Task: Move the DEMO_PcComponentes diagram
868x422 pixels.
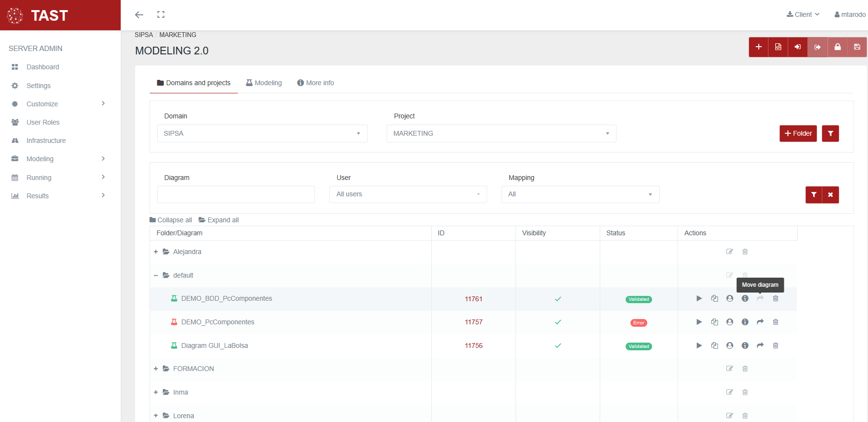Action: [x=760, y=322]
